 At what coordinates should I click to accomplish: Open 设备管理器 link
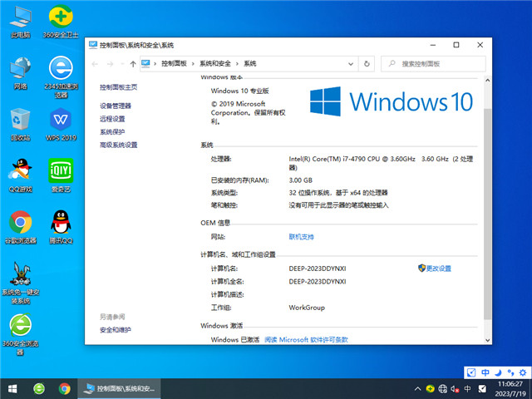[116, 106]
